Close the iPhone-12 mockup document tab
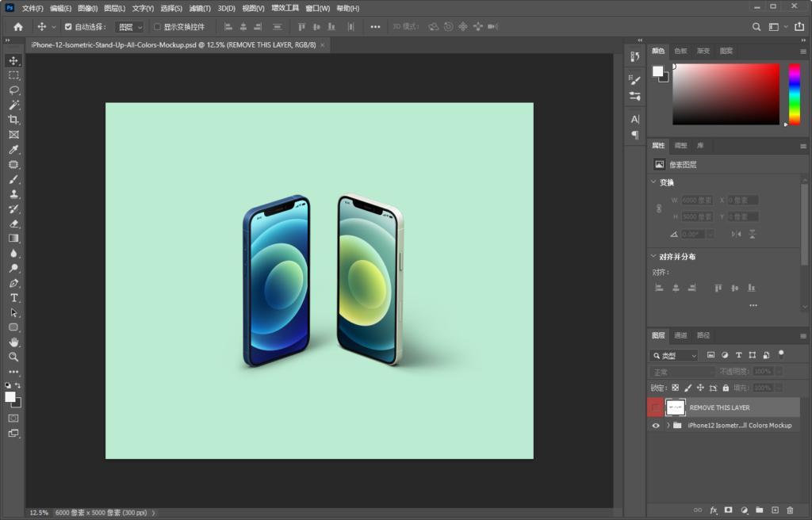The width and height of the screenshot is (812, 520). [322, 45]
